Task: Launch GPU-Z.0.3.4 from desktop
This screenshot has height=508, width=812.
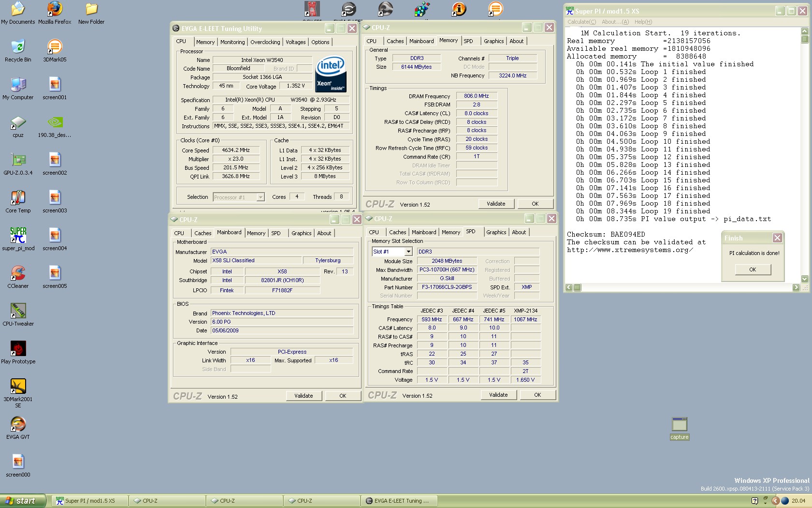Action: 18,164
